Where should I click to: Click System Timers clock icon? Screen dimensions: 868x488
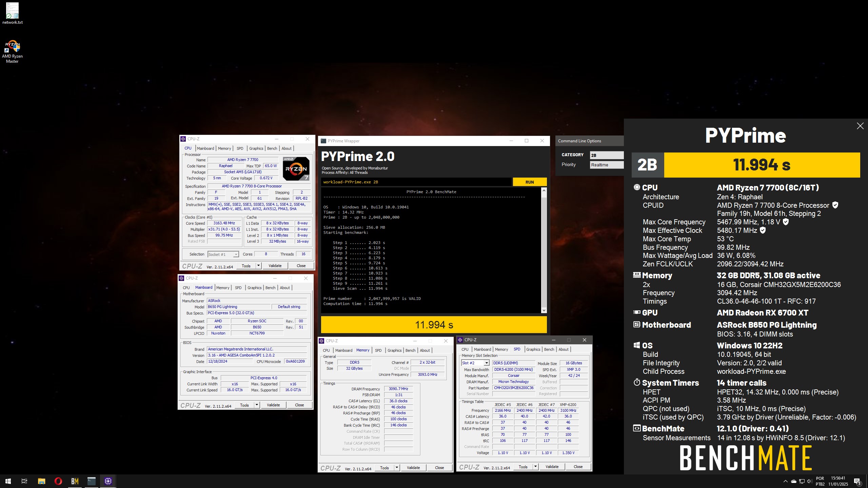coord(637,382)
